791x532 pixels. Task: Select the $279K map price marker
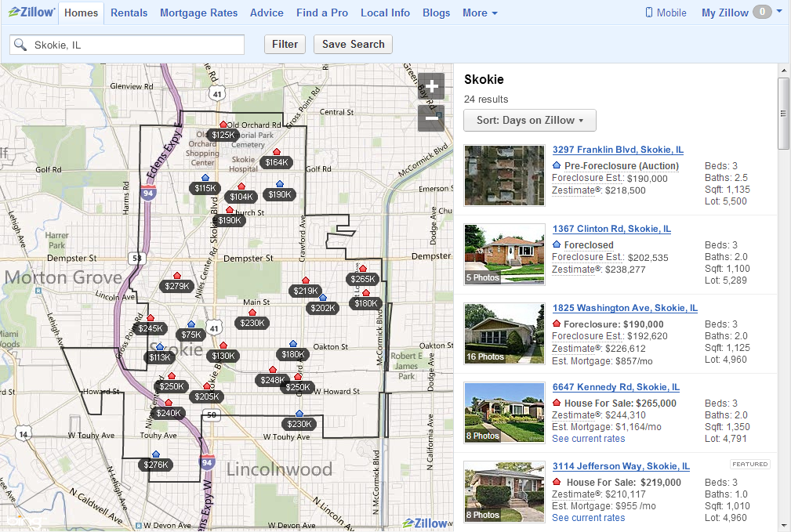[x=176, y=287]
